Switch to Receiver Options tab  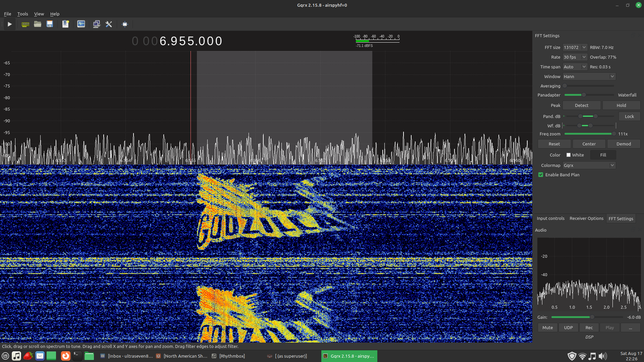[586, 218]
